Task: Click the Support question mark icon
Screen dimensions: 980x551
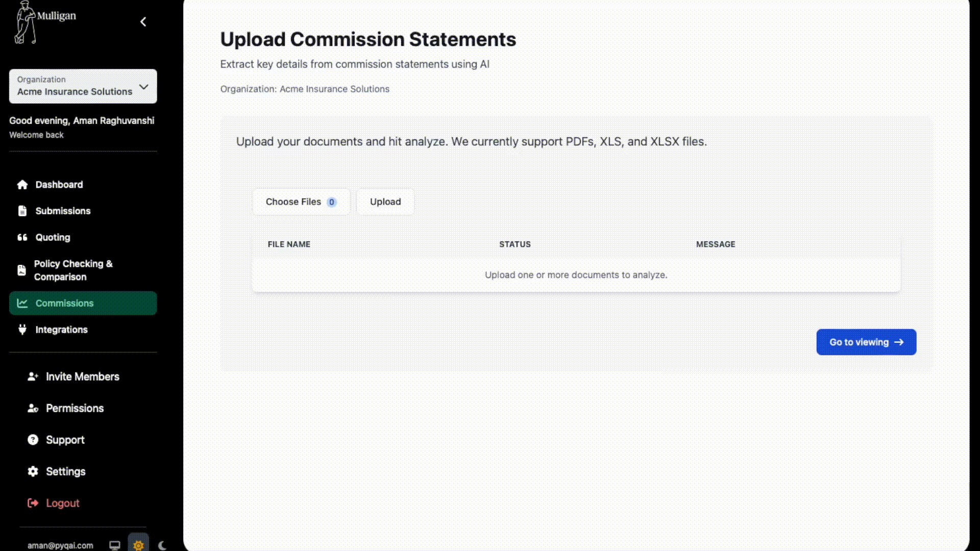Action: [33, 440]
